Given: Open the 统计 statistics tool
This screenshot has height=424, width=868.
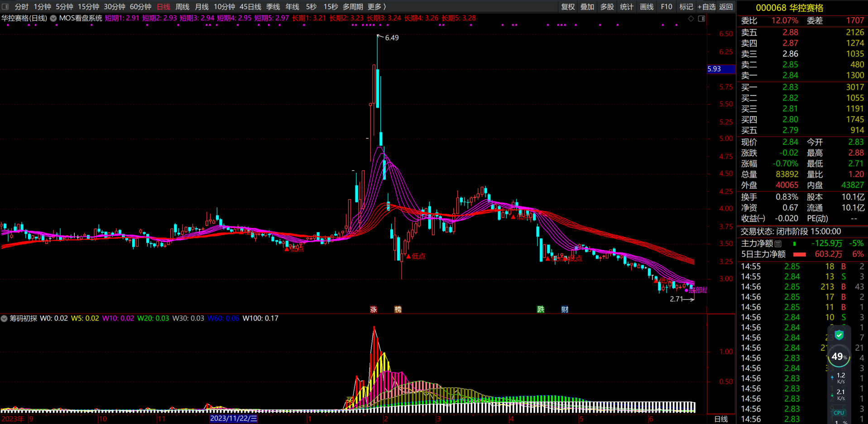Looking at the screenshot, I should click(627, 7).
